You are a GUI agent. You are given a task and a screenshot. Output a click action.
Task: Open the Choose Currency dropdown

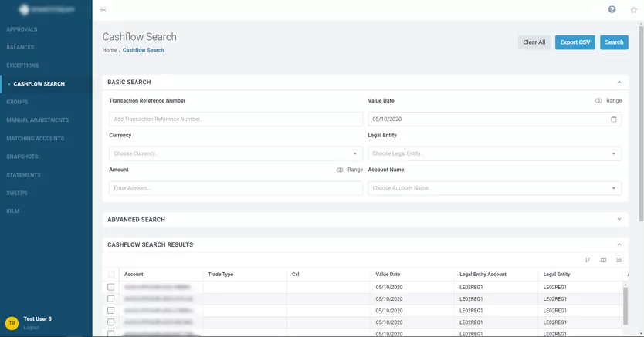pos(236,153)
